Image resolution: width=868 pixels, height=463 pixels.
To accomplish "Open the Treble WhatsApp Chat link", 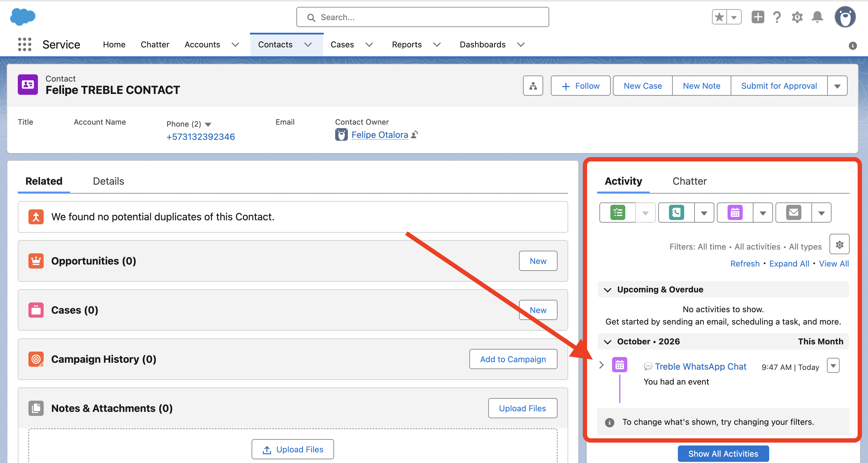I will point(701,366).
